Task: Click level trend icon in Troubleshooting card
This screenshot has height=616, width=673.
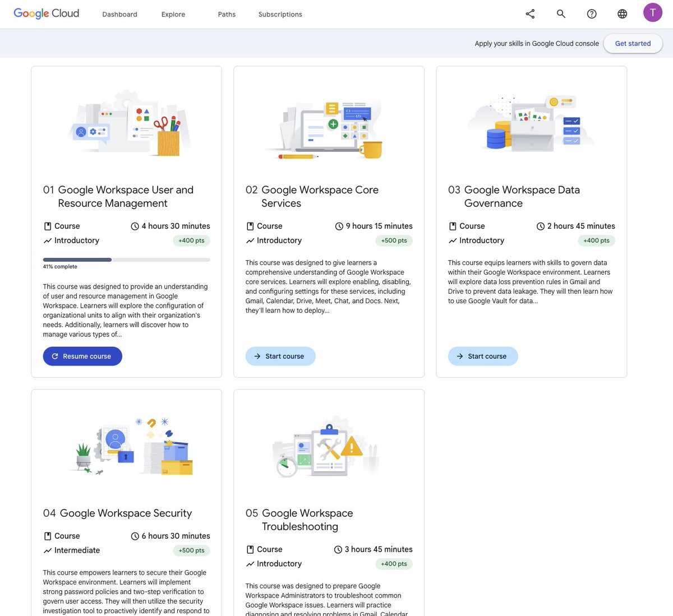Action: pyautogui.click(x=250, y=564)
